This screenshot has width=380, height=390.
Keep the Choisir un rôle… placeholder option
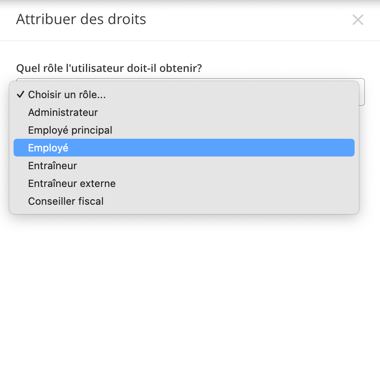(x=184, y=95)
